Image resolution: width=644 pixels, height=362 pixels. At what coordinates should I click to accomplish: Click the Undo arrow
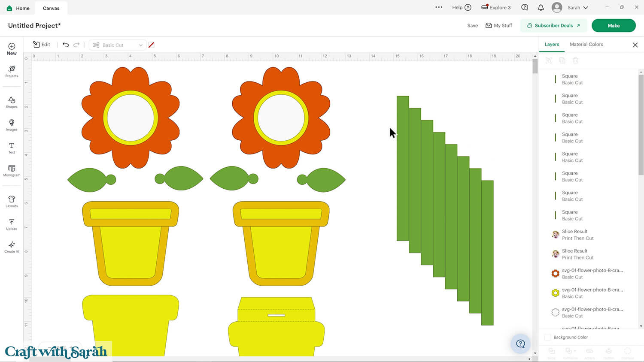pyautogui.click(x=66, y=45)
